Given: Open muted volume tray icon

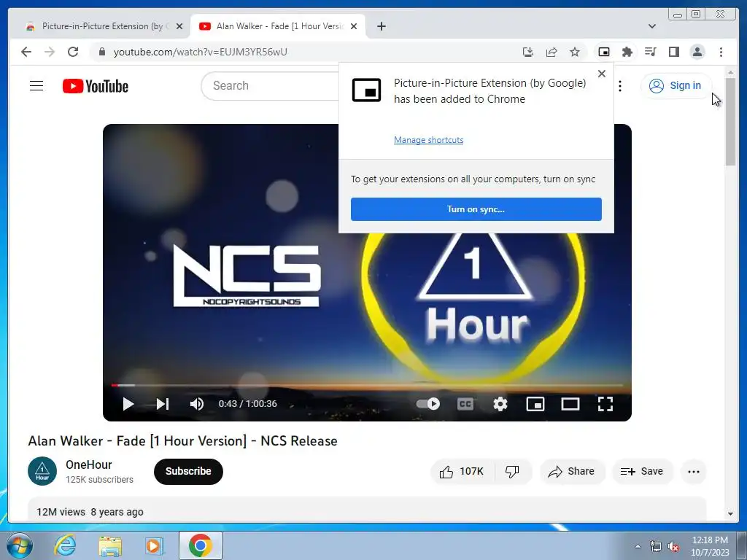Looking at the screenshot, I should click(x=673, y=547).
